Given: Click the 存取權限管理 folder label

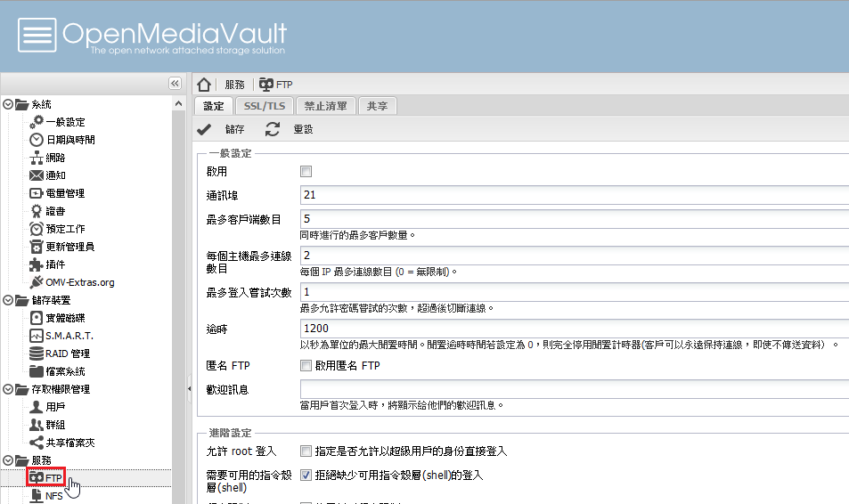Looking at the screenshot, I should coord(61,389).
